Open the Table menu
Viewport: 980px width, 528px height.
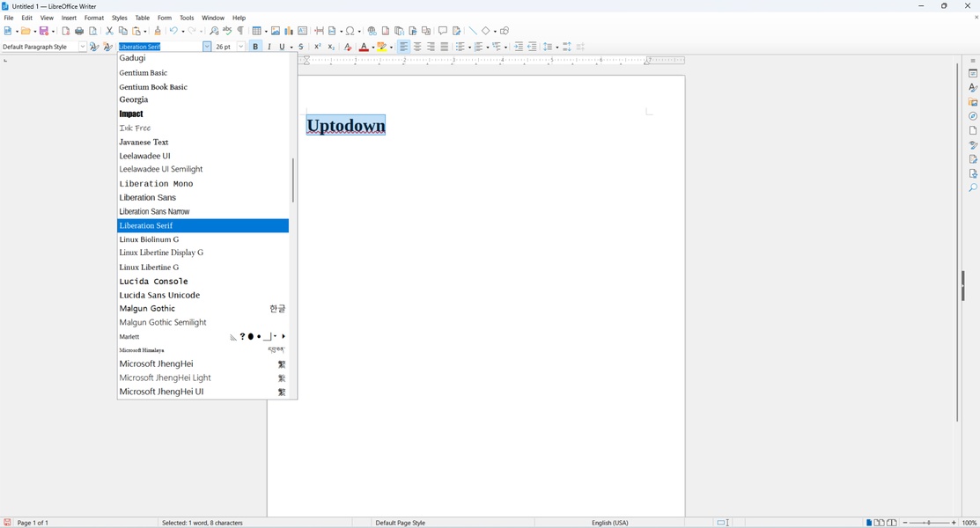143,18
